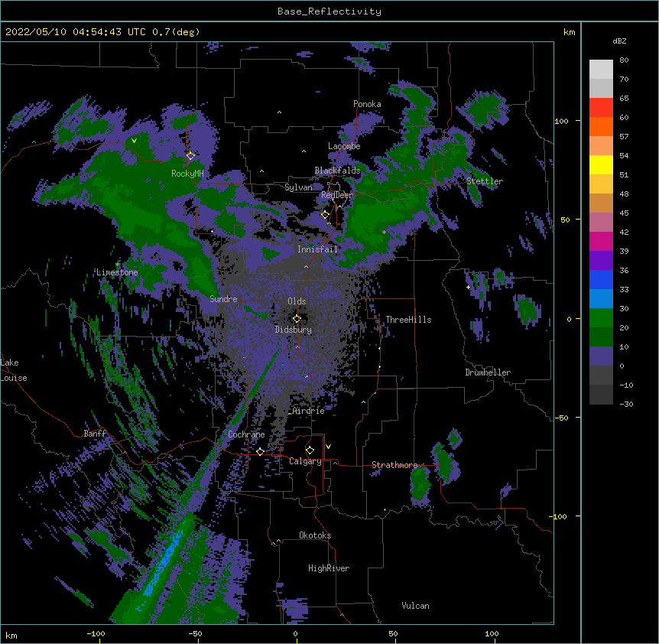Viewport: 659px width, 644px height.
Task: Select the blue 33-36 dBZ legend swatch
Action: 601,279
